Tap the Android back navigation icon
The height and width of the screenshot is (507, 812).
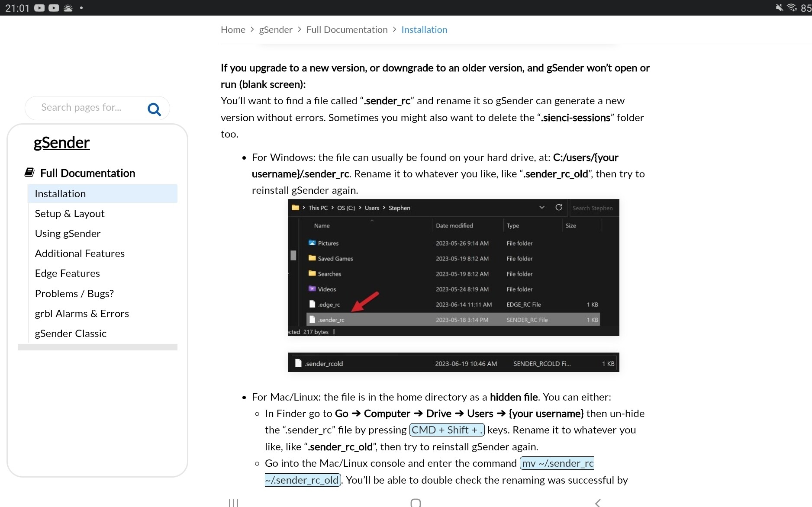[598, 502]
